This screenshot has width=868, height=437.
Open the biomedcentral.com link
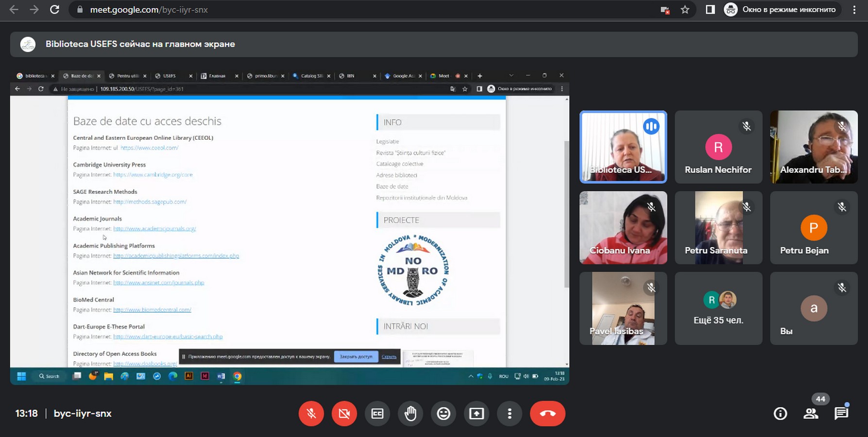152,310
